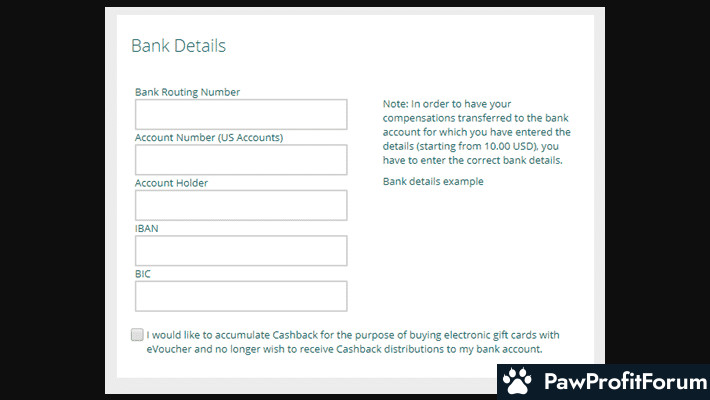This screenshot has width=710, height=400.
Task: Open the Bank details example link
Action: 433,182
